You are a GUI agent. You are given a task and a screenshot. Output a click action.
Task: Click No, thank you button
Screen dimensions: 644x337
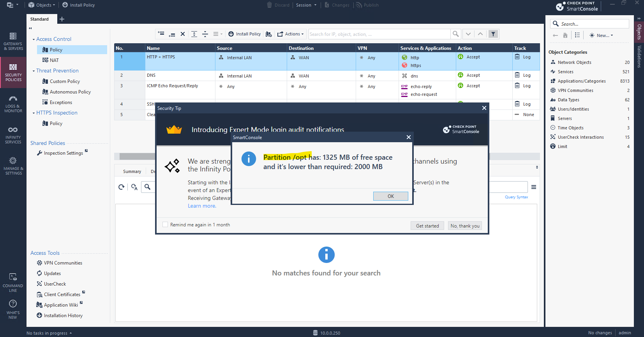pyautogui.click(x=465, y=226)
